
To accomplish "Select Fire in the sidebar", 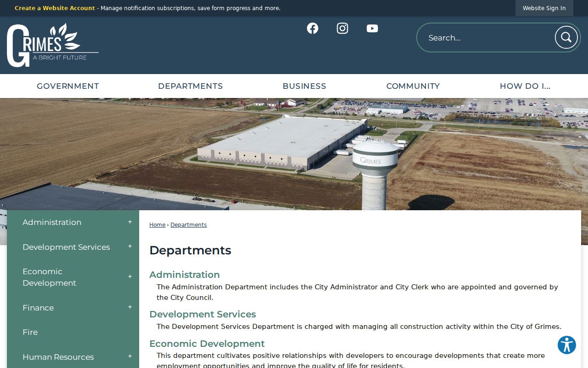I will pos(30,332).
